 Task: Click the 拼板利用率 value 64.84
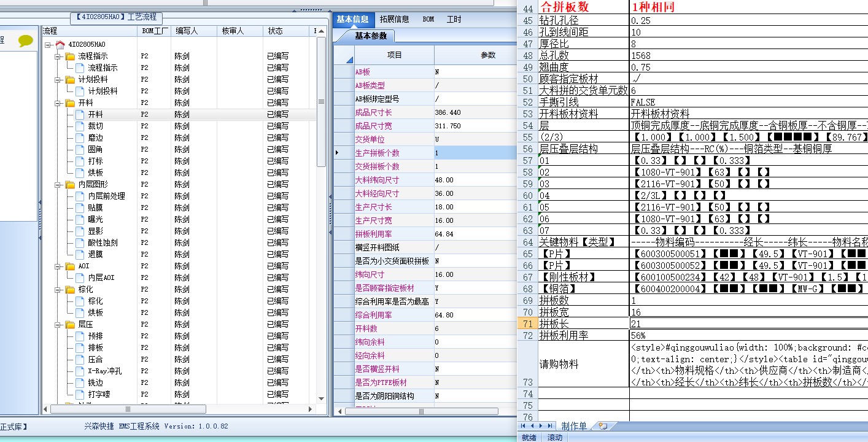[475, 234]
